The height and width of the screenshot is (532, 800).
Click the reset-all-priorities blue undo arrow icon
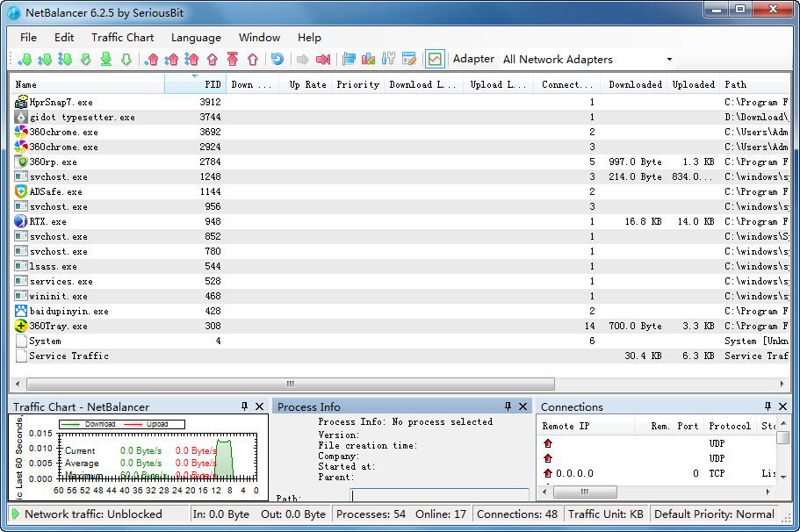277,60
